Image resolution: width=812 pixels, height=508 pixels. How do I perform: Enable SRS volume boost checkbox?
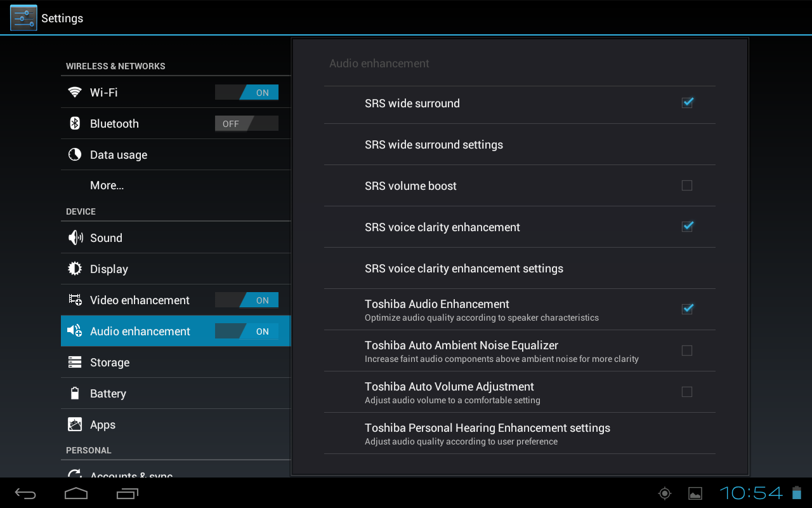(687, 185)
